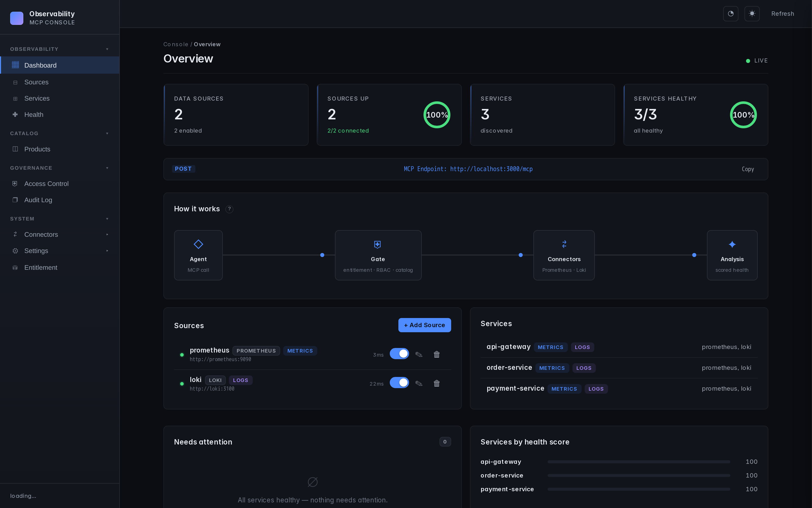Screen dimensions: 812x508
Task: Click the LIVE status indicator
Action: pos(757,61)
